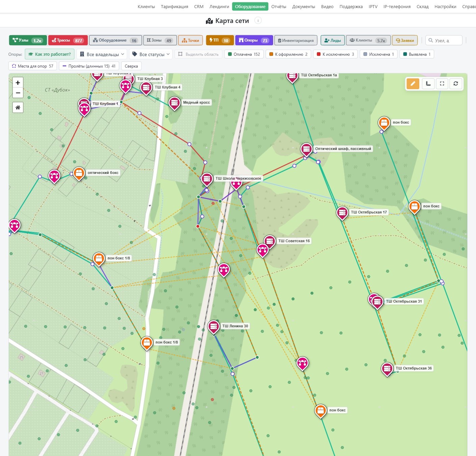Toggle the Оборудование 16 layer

(115, 40)
